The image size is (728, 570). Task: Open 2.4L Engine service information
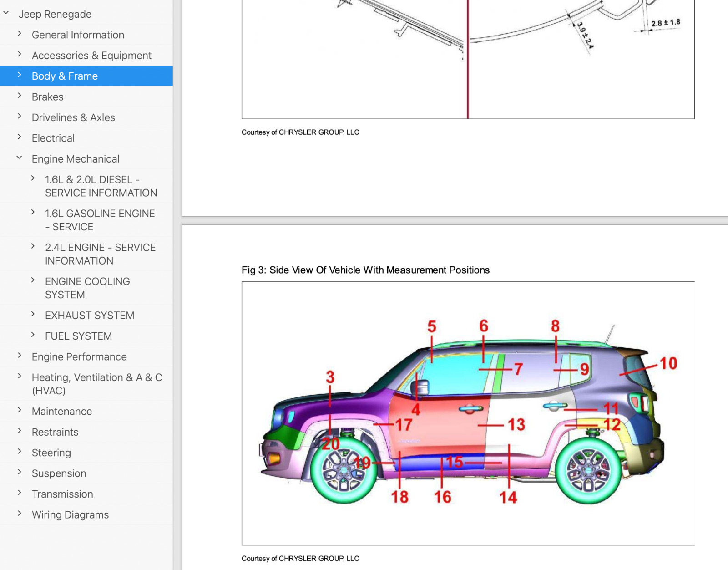(x=100, y=254)
